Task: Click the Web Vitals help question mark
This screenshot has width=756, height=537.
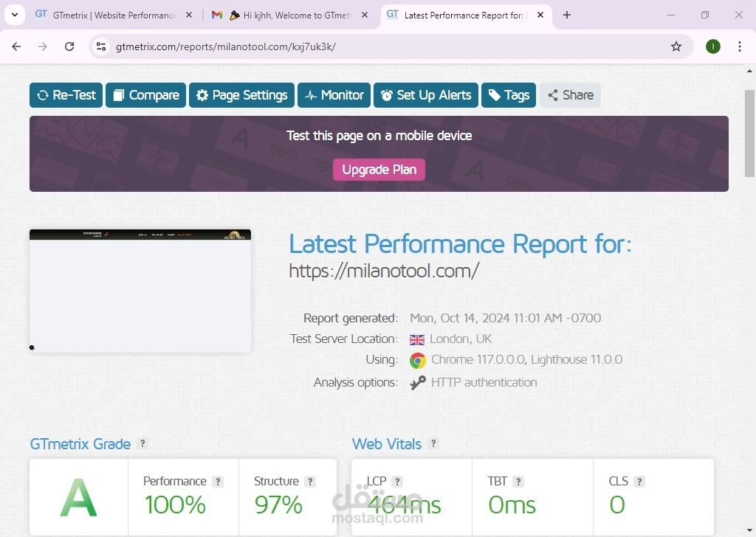Action: pos(433,443)
